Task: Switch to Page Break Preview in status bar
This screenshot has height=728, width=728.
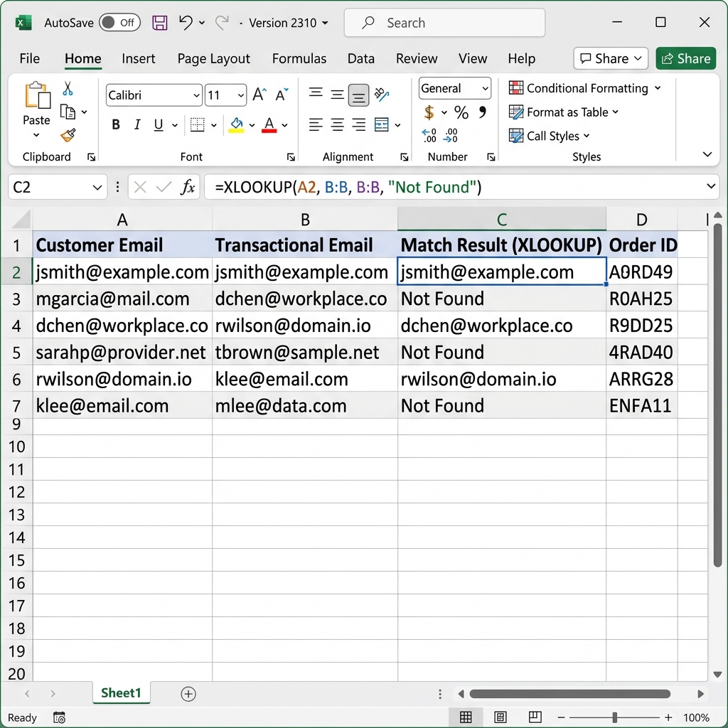Action: click(x=535, y=717)
